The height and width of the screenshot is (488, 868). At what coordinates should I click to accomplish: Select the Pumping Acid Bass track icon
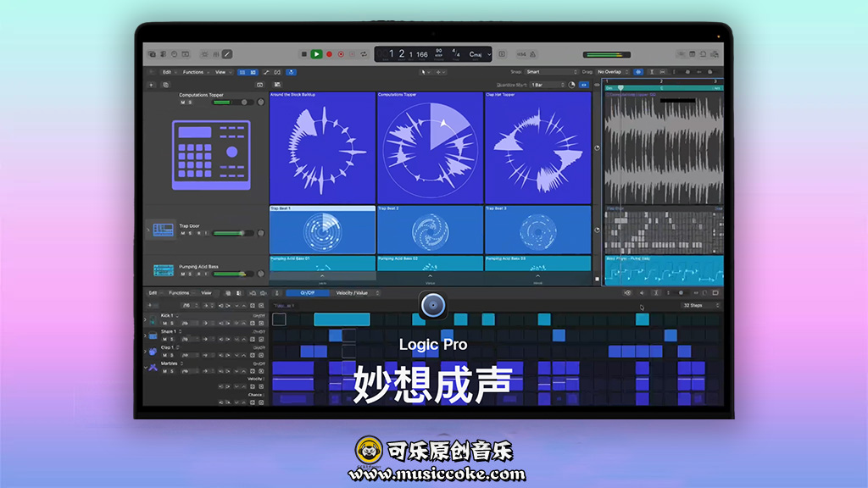tap(164, 270)
